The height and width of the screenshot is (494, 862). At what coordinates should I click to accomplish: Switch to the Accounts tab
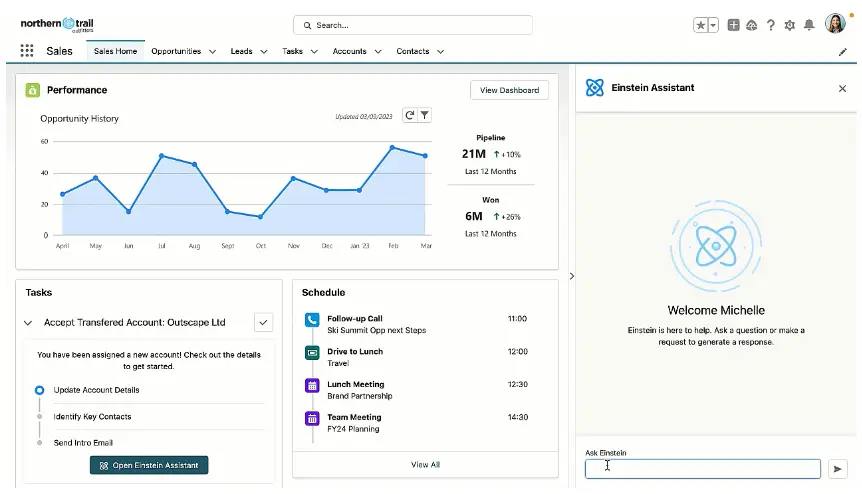point(349,51)
